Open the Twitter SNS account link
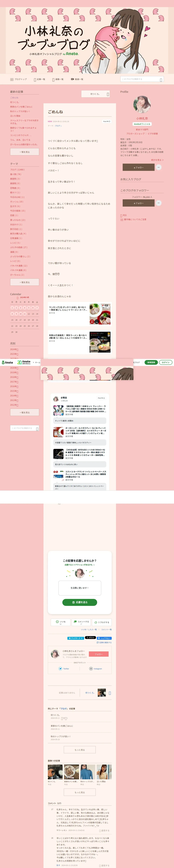174x868 pixels. click(64, 669)
